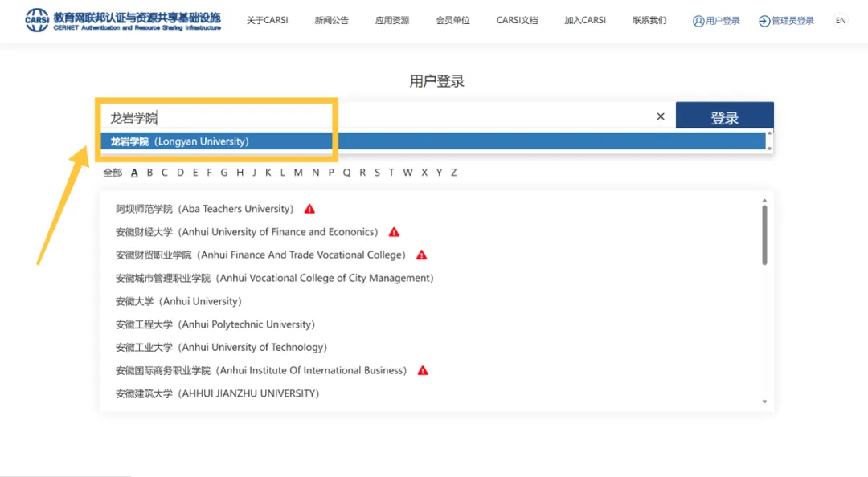Filter universities by letter P

(x=331, y=173)
